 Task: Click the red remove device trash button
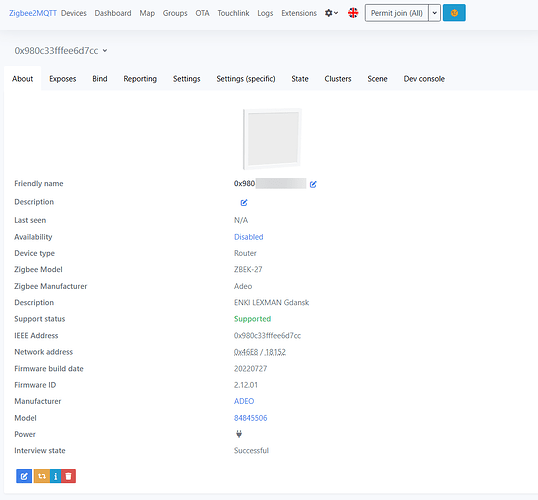coord(69,476)
